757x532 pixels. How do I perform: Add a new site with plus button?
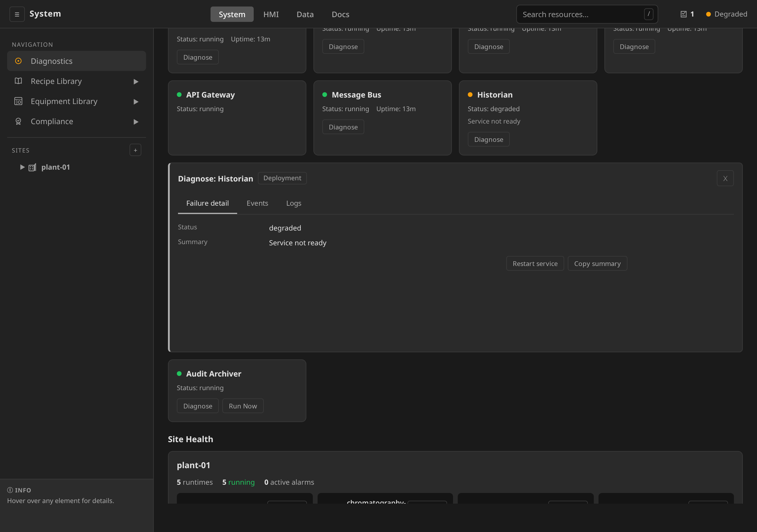135,150
